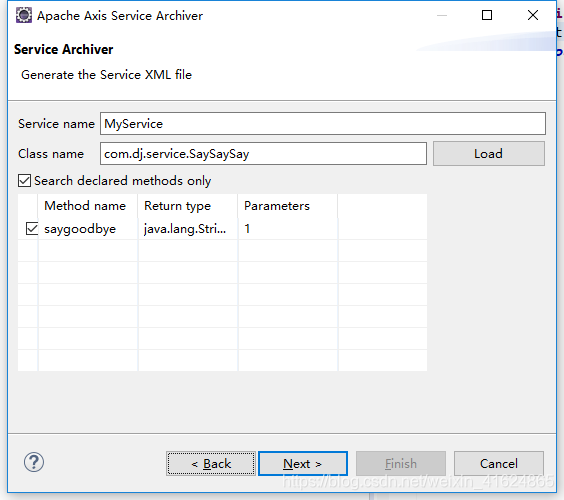The width and height of the screenshot is (564, 500).
Task: Select the java.lang.Stri... return type cell
Action: (x=188, y=229)
